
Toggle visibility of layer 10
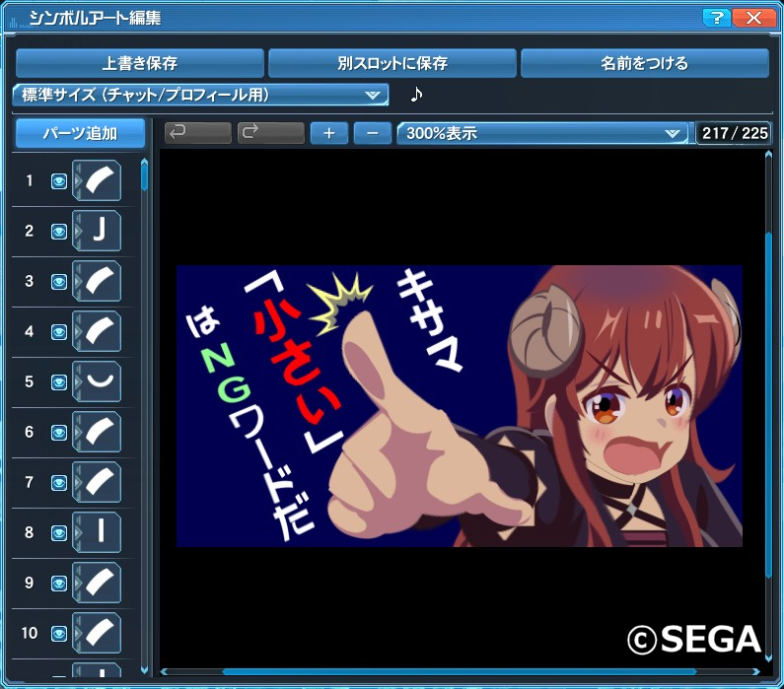pyautogui.click(x=59, y=634)
